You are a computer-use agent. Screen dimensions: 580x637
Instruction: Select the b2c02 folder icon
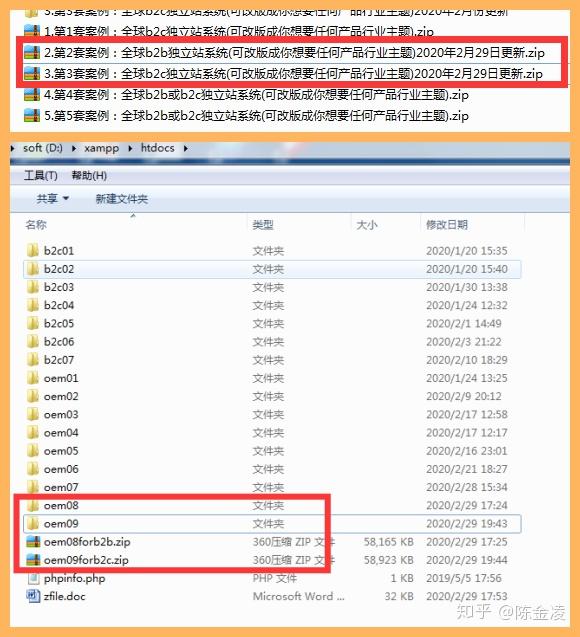tap(32, 269)
